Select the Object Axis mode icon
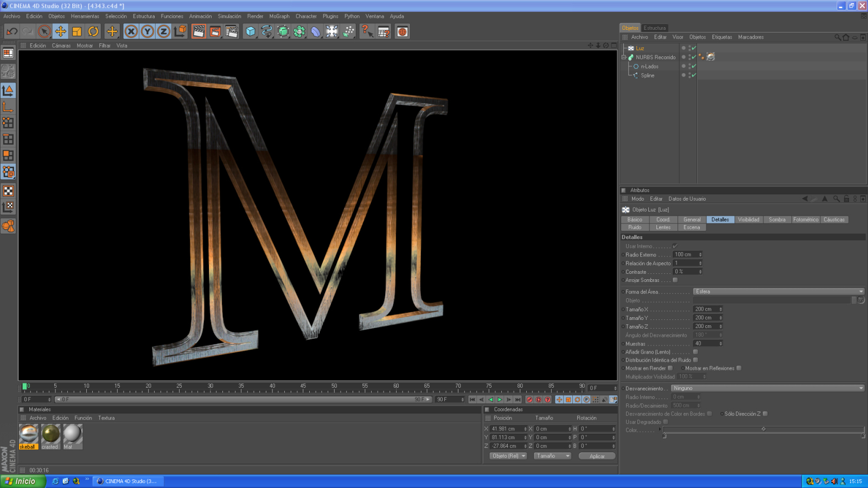Viewport: 868px width, 488px height. [8, 107]
